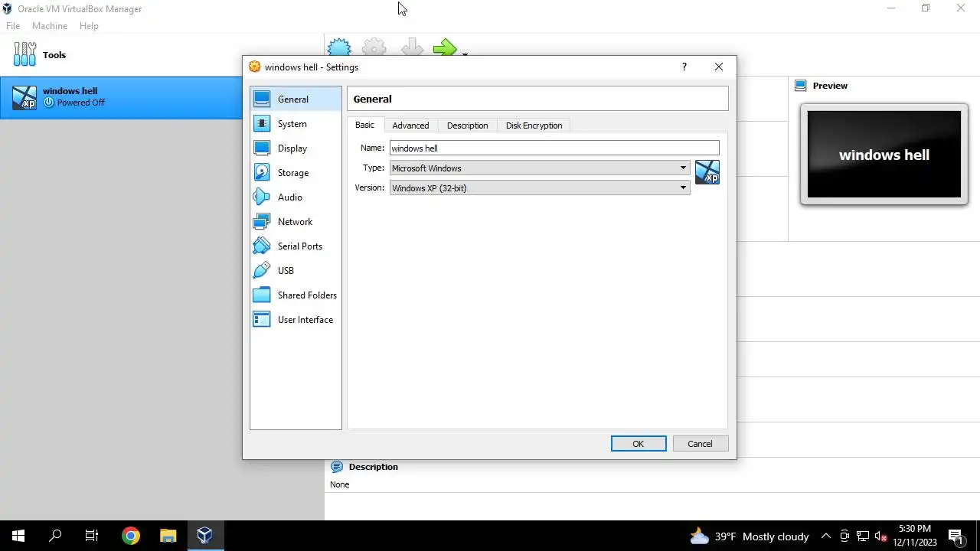The width and height of the screenshot is (980, 551).
Task: Open the taskbar clock and date
Action: click(915, 536)
